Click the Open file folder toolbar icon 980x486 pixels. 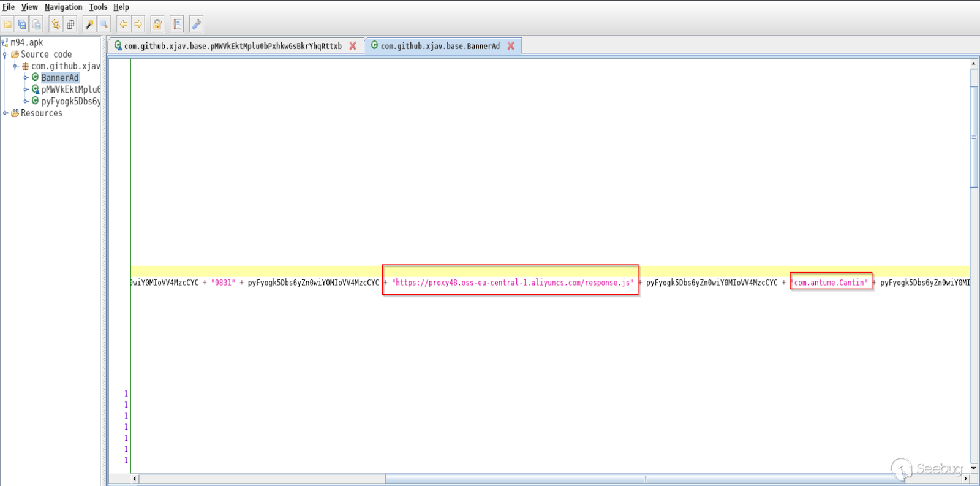coord(8,25)
